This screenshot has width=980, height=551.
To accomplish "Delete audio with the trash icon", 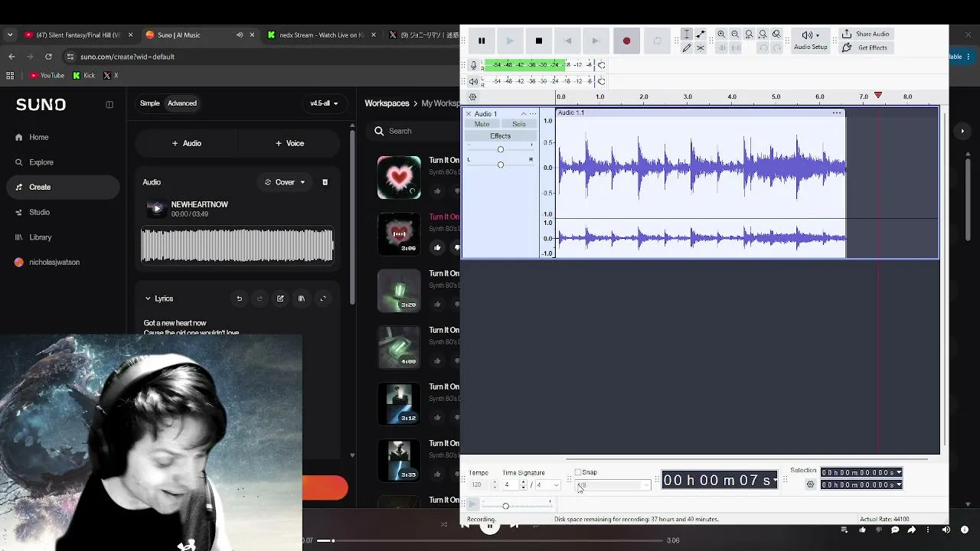I will click(325, 182).
